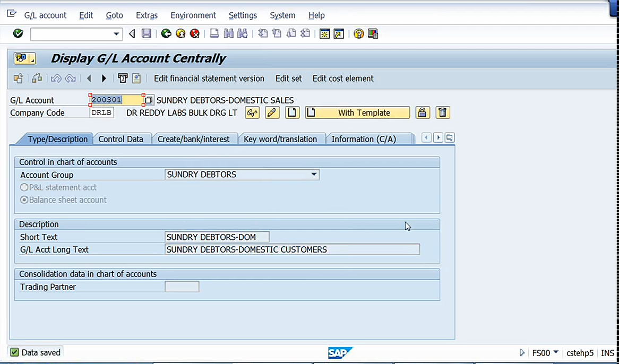Image resolution: width=619 pixels, height=364 pixels.
Task: Click the Block padlock button
Action: (422, 113)
